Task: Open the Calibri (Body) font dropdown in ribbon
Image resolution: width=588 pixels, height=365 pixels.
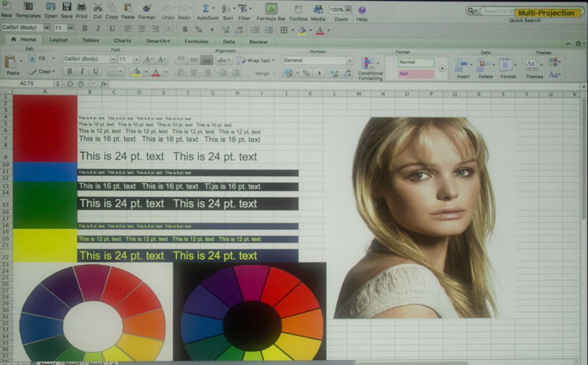Action: (x=113, y=59)
